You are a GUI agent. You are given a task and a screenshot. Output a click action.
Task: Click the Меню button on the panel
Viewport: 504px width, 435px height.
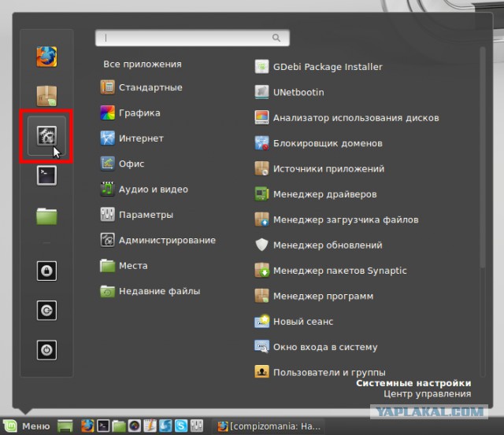pyautogui.click(x=26, y=426)
